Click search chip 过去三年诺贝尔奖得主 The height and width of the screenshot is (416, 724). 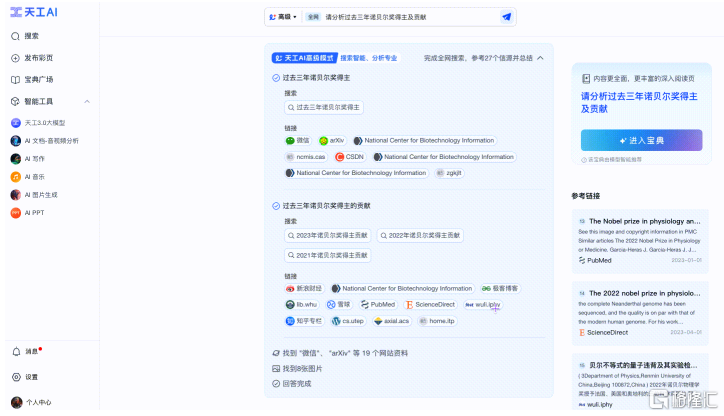tap(324, 108)
